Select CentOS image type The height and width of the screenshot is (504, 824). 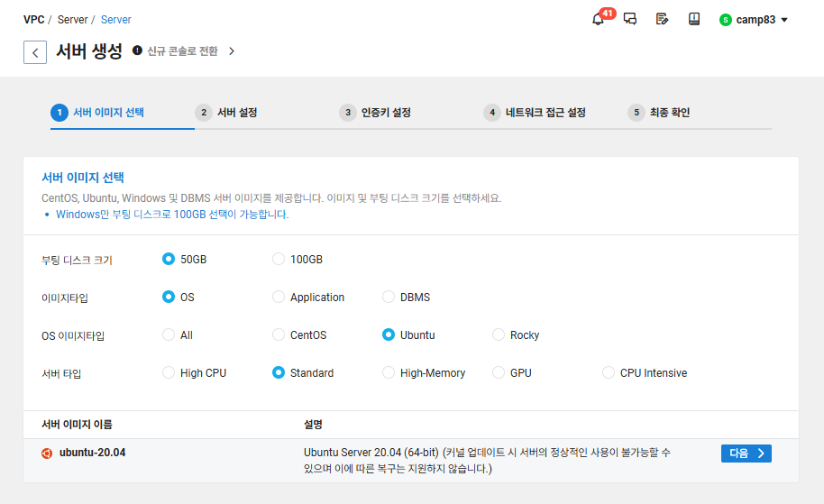(x=278, y=334)
